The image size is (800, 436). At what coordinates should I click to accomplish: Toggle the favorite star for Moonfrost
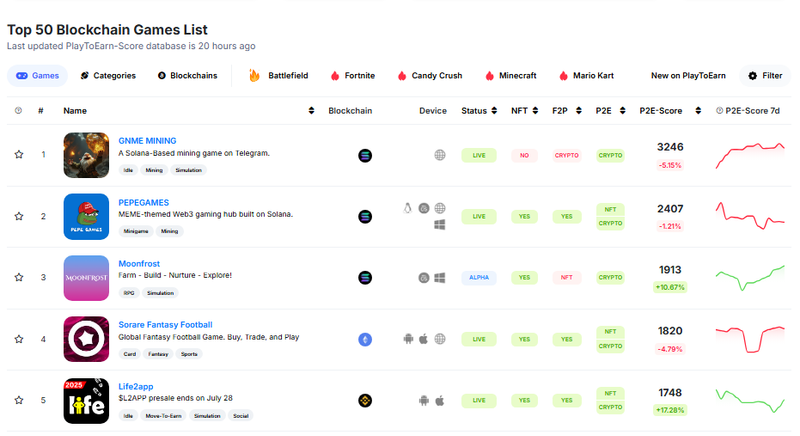tap(19, 277)
